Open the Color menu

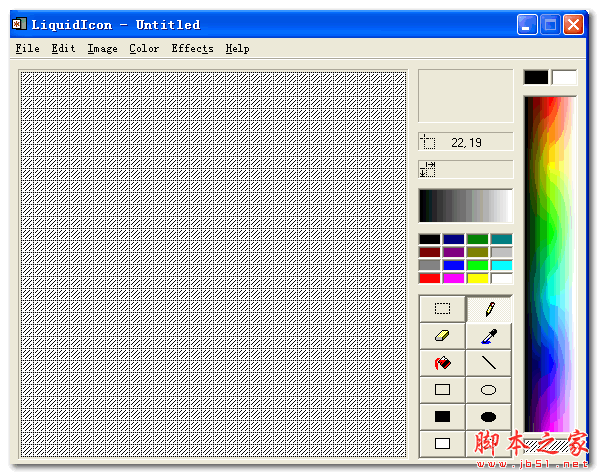coord(144,49)
